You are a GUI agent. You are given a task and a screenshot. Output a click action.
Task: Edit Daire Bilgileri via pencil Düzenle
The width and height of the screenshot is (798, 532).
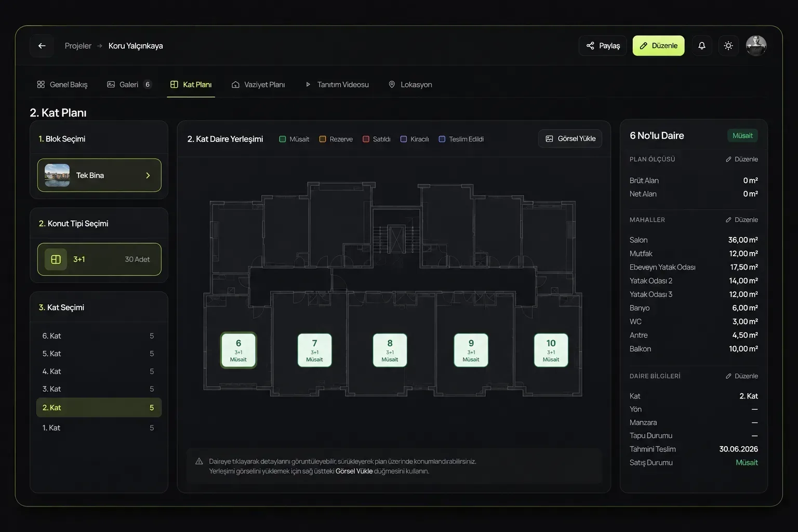click(741, 376)
